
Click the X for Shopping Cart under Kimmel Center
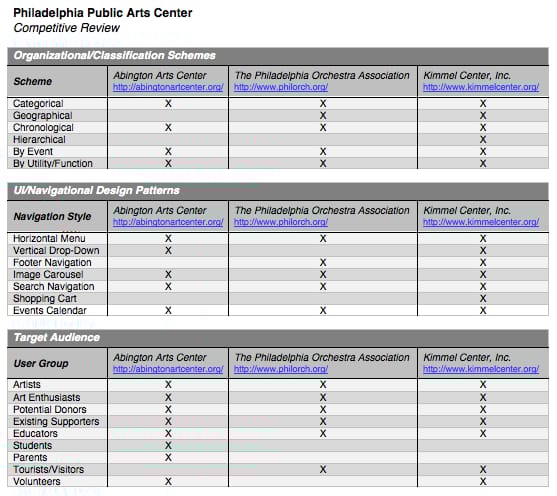483,298
